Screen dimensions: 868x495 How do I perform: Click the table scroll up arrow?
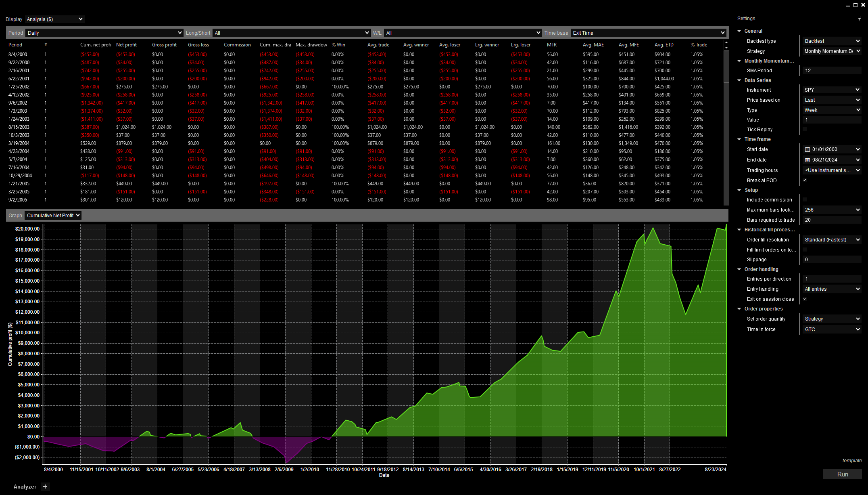[x=726, y=43]
